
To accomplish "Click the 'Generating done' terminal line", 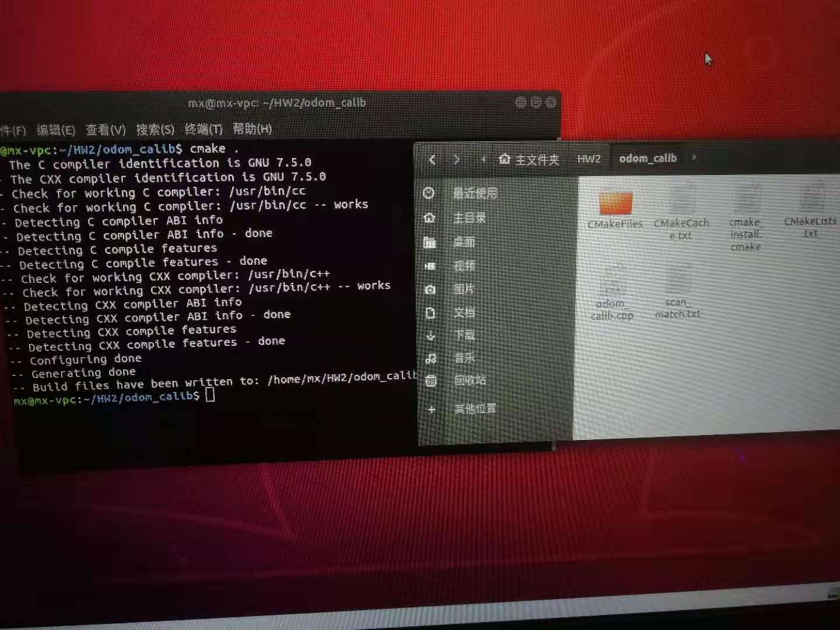I will [75, 373].
